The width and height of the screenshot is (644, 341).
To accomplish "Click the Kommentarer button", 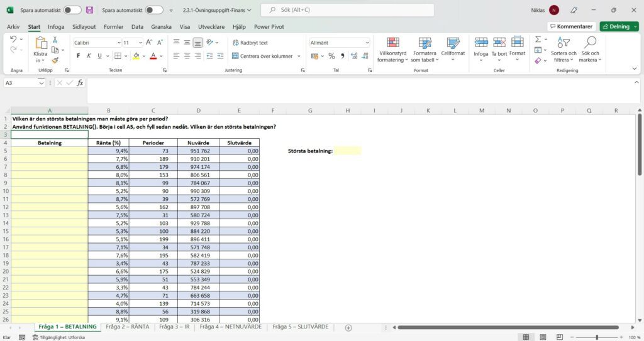I will pyautogui.click(x=571, y=26).
